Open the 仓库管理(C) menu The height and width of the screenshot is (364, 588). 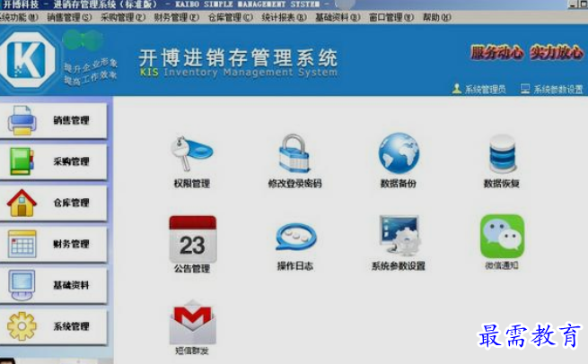[x=231, y=17]
